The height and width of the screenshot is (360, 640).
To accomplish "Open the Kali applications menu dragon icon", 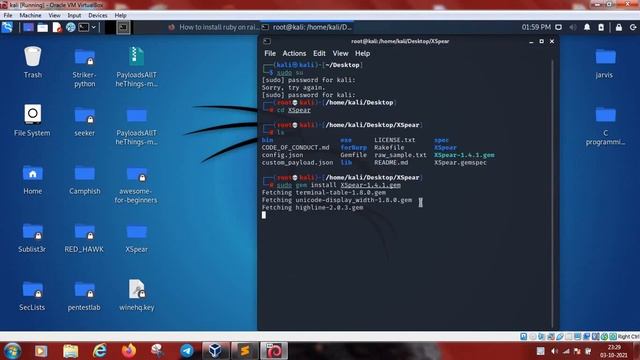I will (x=7, y=27).
